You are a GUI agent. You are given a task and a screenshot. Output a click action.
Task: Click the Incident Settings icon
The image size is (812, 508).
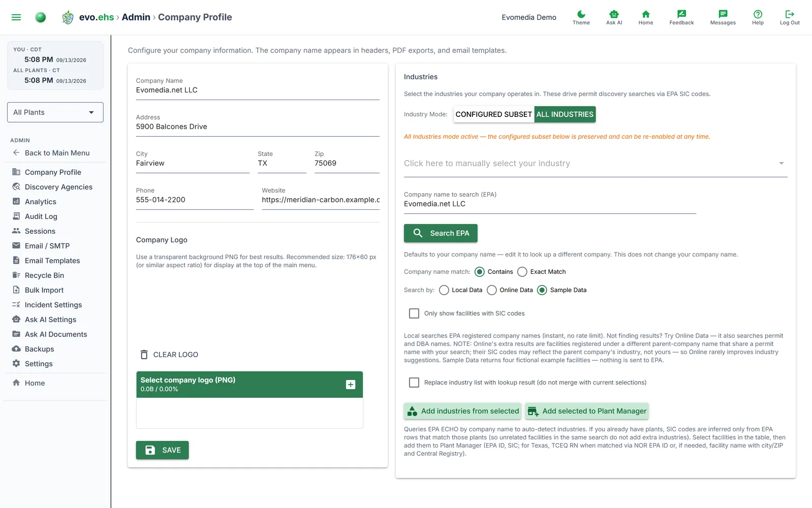click(16, 305)
